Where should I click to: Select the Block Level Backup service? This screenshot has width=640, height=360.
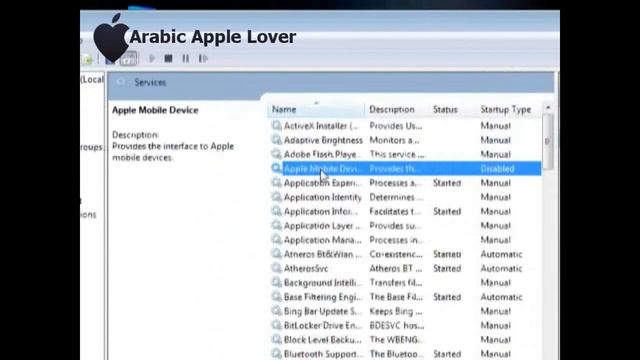point(405,340)
